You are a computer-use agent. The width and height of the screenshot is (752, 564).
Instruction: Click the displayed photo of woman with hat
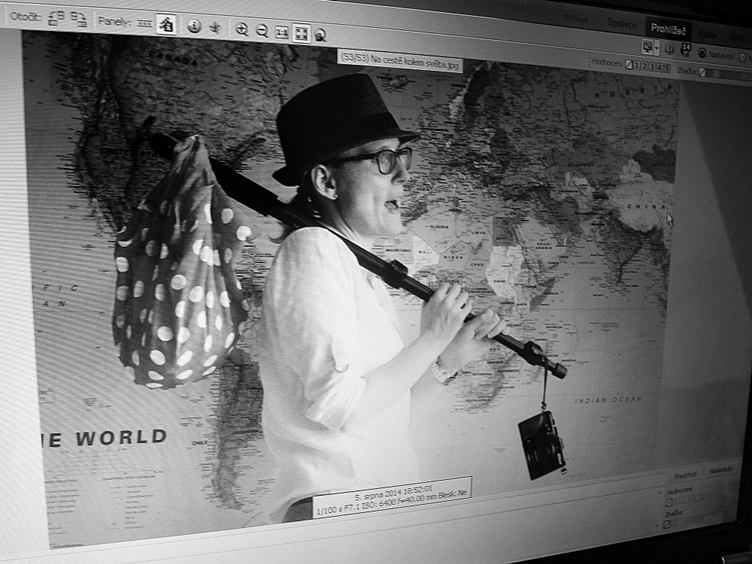[x=350, y=288]
